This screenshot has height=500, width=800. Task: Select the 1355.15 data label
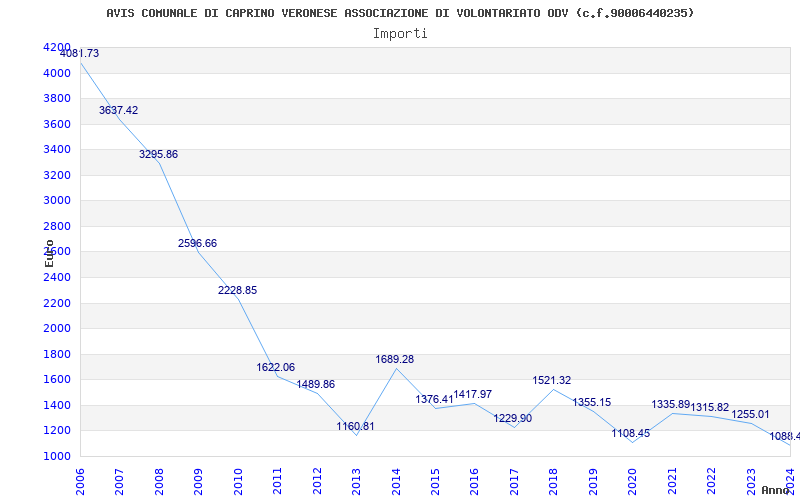tap(591, 402)
